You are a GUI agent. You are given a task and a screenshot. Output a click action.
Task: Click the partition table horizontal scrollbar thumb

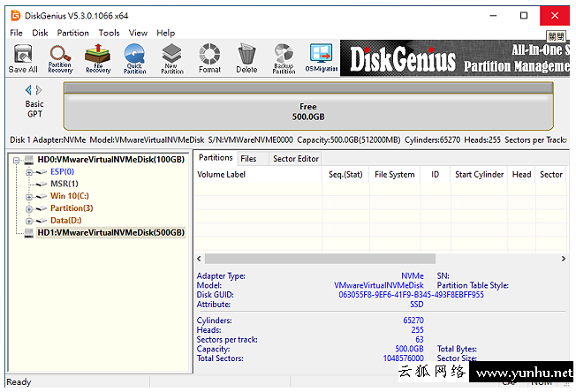pos(320,259)
